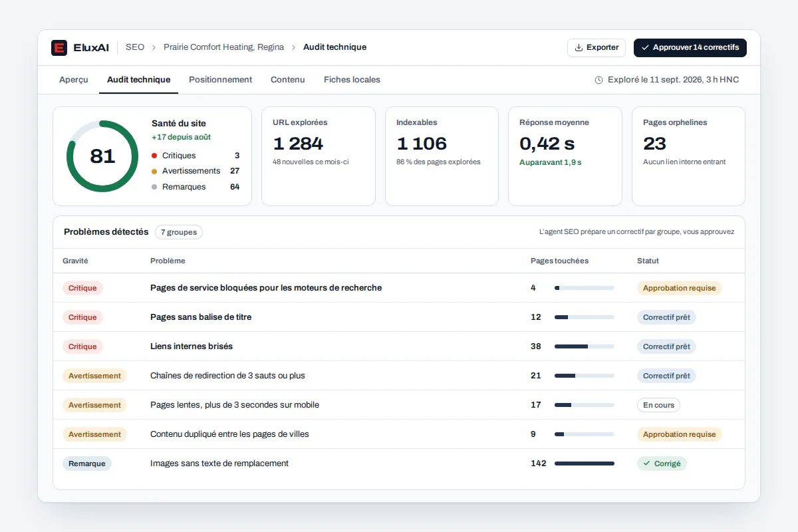Click the green checkmark in Corrigé badge

(646, 464)
